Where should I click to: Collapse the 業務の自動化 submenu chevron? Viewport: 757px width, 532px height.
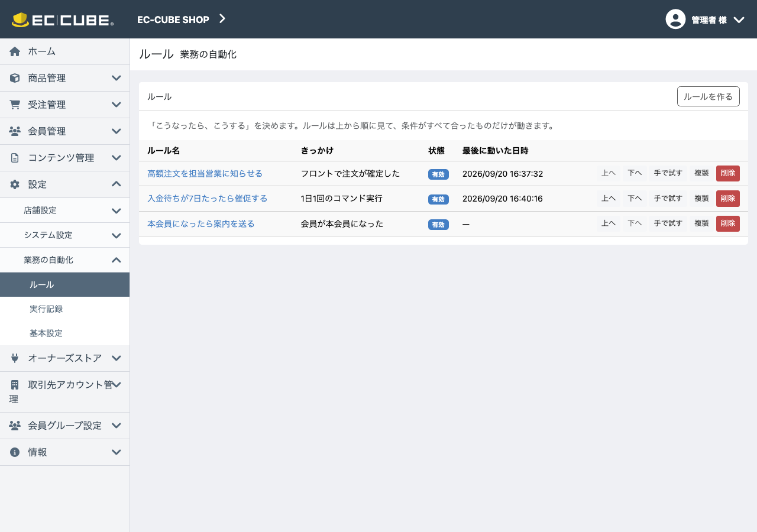[x=117, y=260]
